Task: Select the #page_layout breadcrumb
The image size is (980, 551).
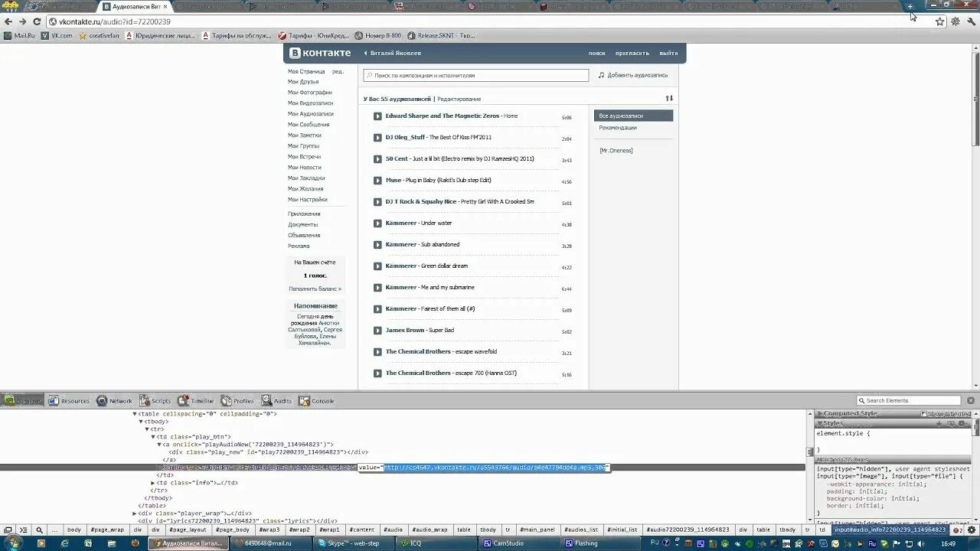Action: [x=188, y=530]
